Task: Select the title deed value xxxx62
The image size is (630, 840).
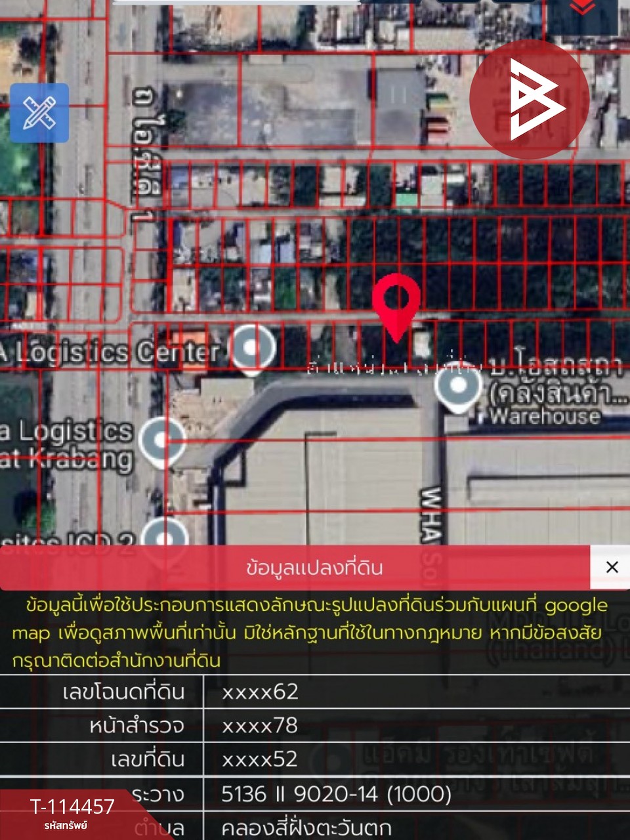Action: (260, 692)
